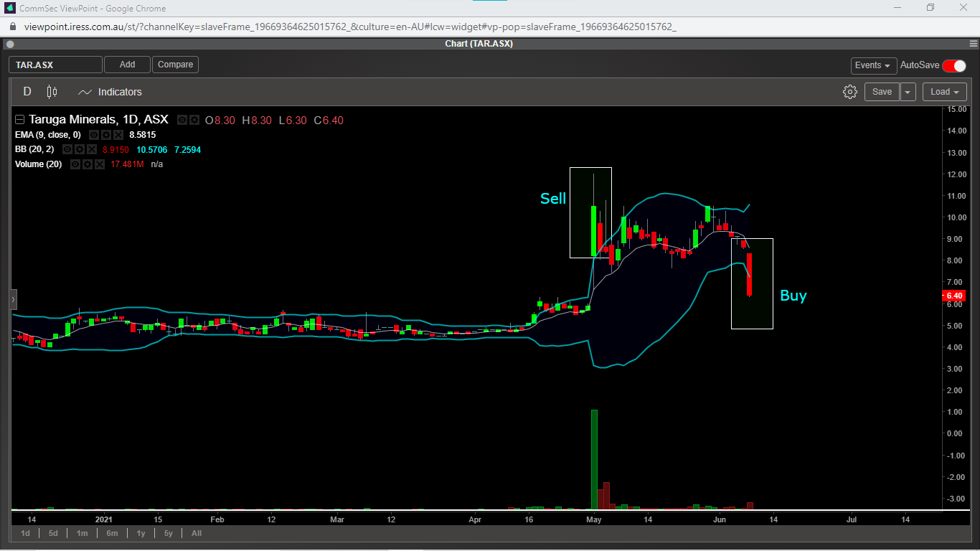Viewport: 980px width, 551px height.
Task: Click the 6.40 current price label
Action: [x=955, y=296]
